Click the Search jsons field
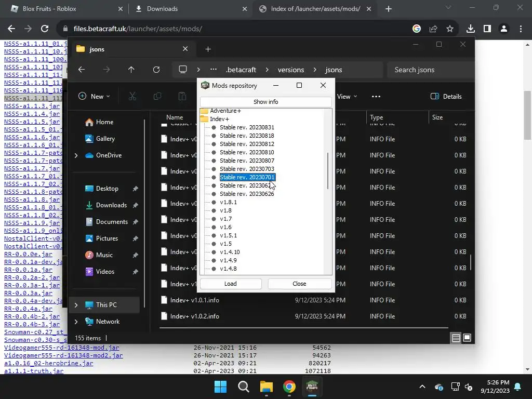This screenshot has width=532, height=399. point(430,70)
